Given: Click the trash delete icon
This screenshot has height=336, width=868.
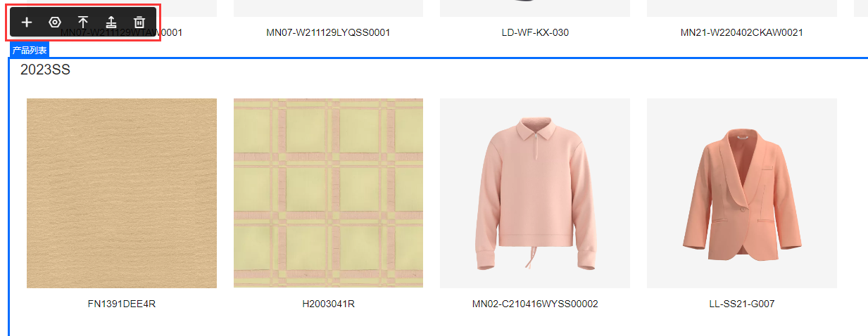Looking at the screenshot, I should [139, 22].
